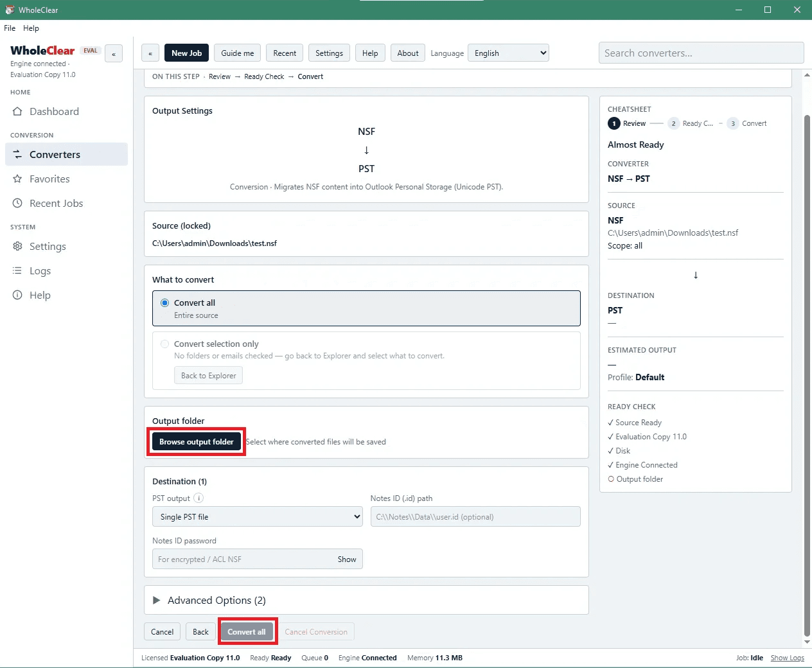
Task: Click the back chevron beside New Job
Action: coord(150,53)
